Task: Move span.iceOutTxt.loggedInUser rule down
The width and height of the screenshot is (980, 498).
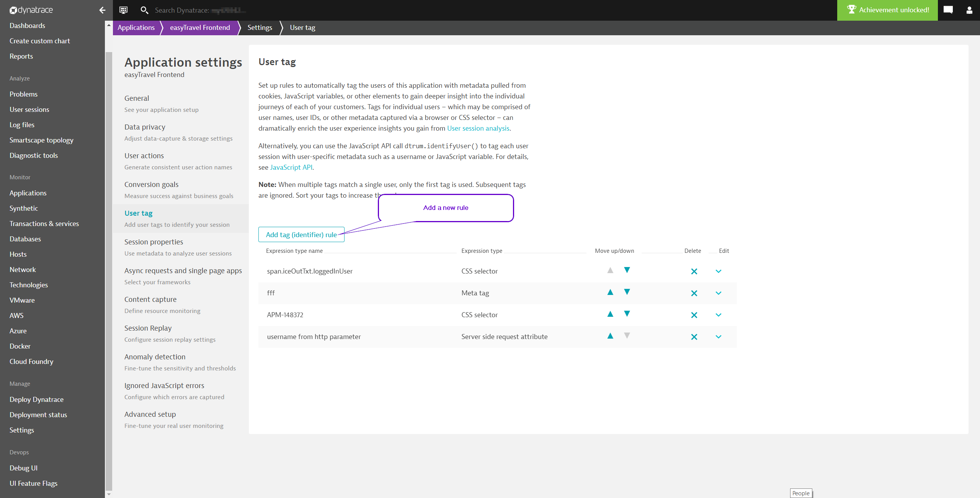Action: point(627,270)
